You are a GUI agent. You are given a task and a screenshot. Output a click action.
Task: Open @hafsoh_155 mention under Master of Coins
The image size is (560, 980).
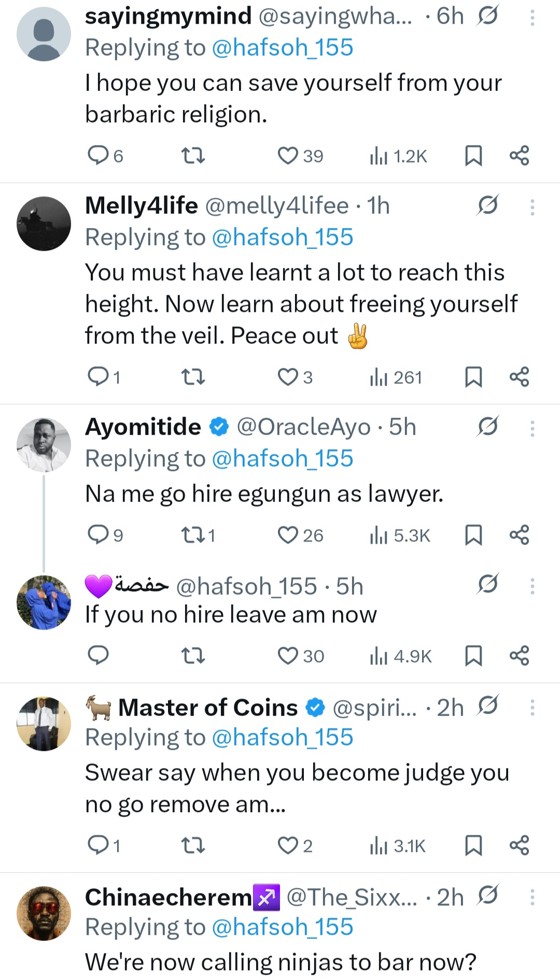click(283, 737)
